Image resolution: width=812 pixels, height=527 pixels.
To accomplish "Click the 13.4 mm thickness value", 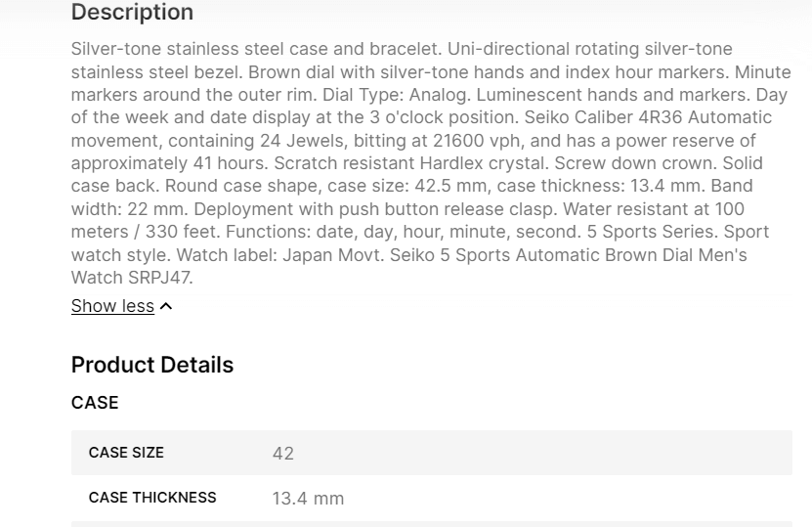I will coord(308,499).
